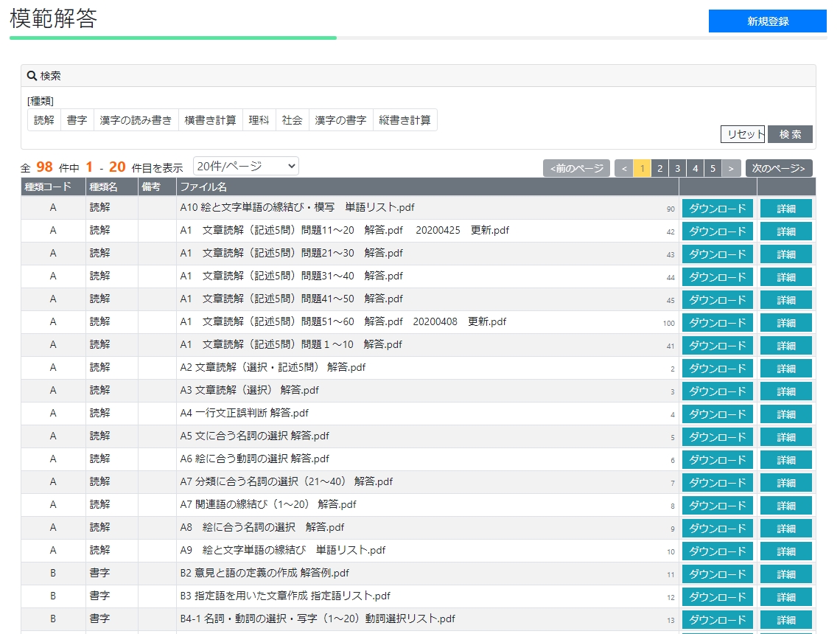Toggle the 読解 category filter
Screen dimensions: 840x634
click(44, 120)
